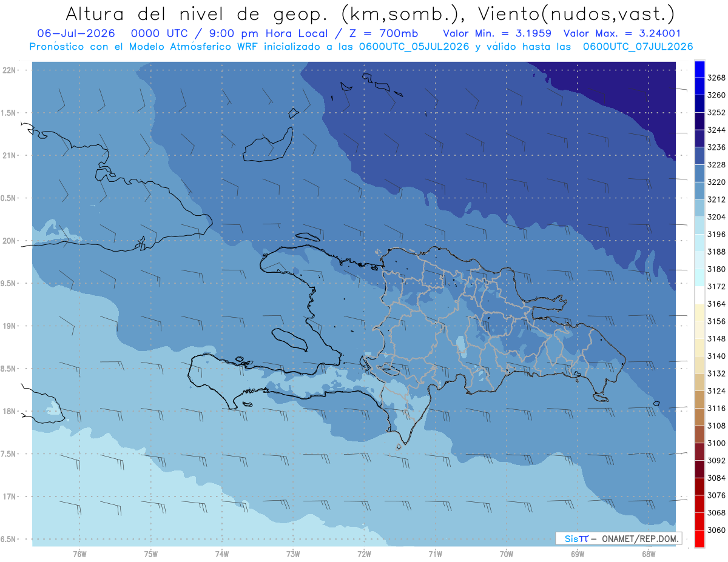Click the 3164 colorbar value
The width and height of the screenshot is (728, 562).
coord(717,304)
